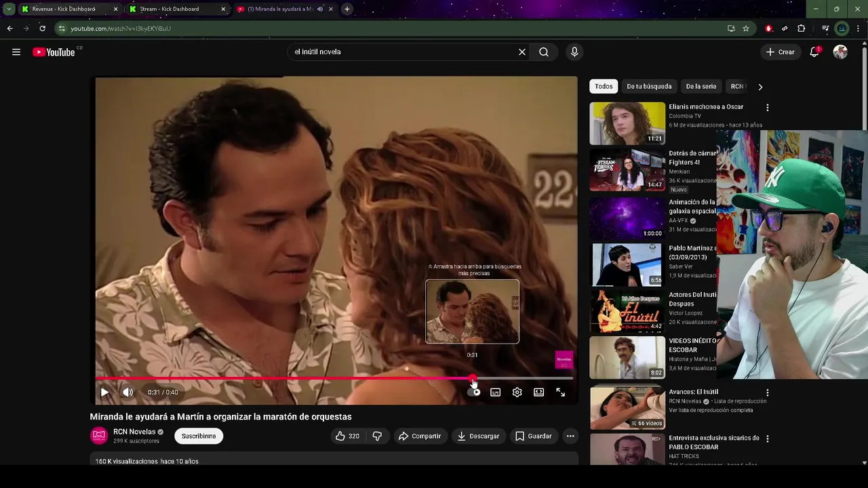Open the install-app icon in address bar

(x=731, y=28)
